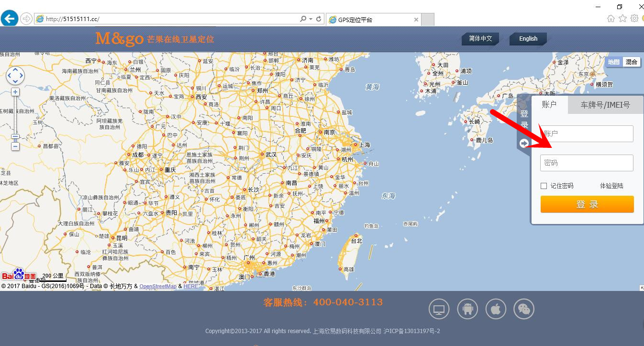Click the desktop client monitor icon in footer
The height and width of the screenshot is (346, 644).
click(x=439, y=309)
